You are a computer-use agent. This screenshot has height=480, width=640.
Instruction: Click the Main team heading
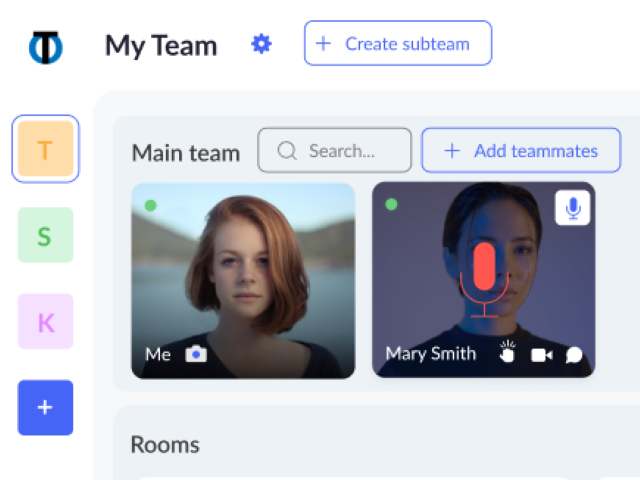186,153
